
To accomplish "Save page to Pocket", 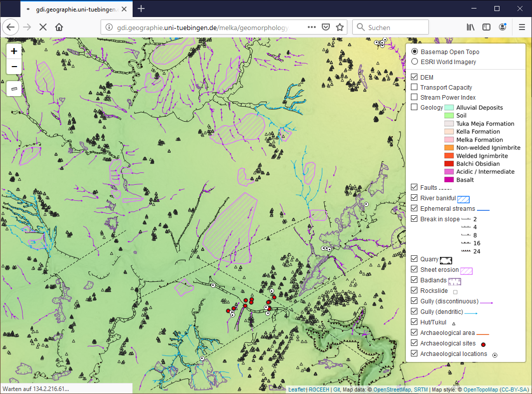I will (x=326, y=27).
